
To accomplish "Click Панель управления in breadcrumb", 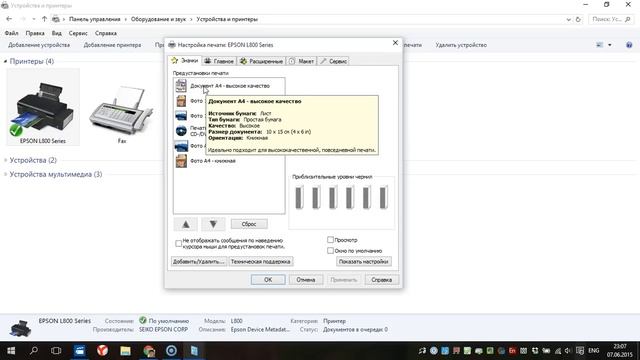I will (x=95, y=19).
